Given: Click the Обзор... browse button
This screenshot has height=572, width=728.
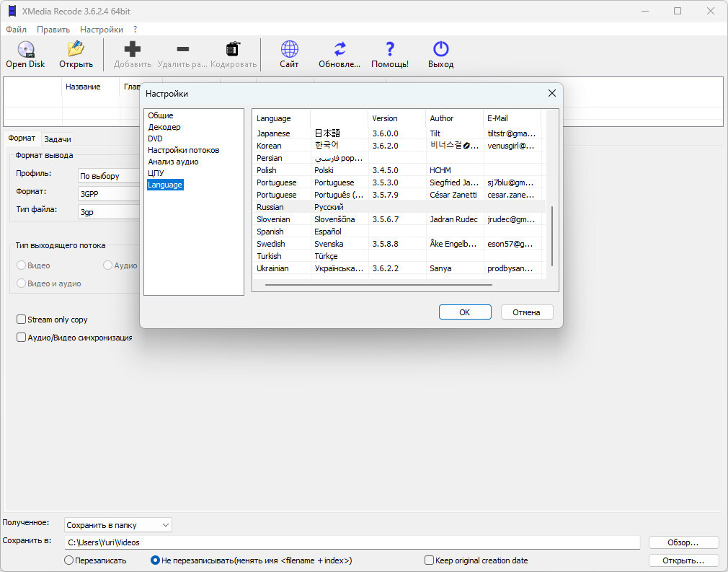Looking at the screenshot, I should pos(683,542).
